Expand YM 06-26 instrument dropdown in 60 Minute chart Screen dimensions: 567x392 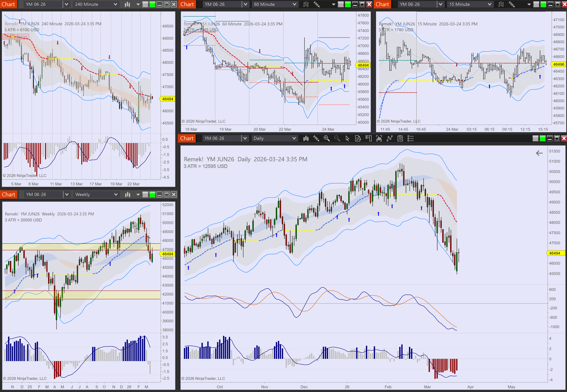pyautogui.click(x=245, y=5)
